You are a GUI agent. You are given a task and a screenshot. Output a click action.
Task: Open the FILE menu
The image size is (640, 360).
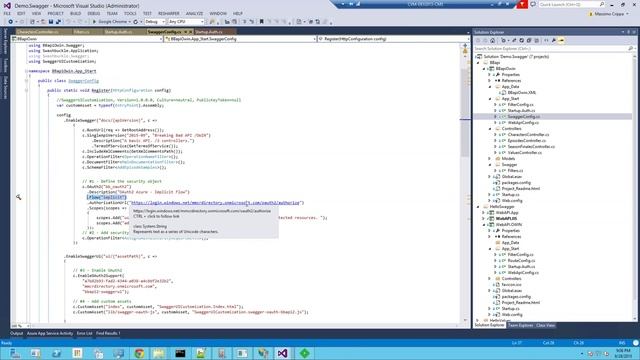coord(7,13)
